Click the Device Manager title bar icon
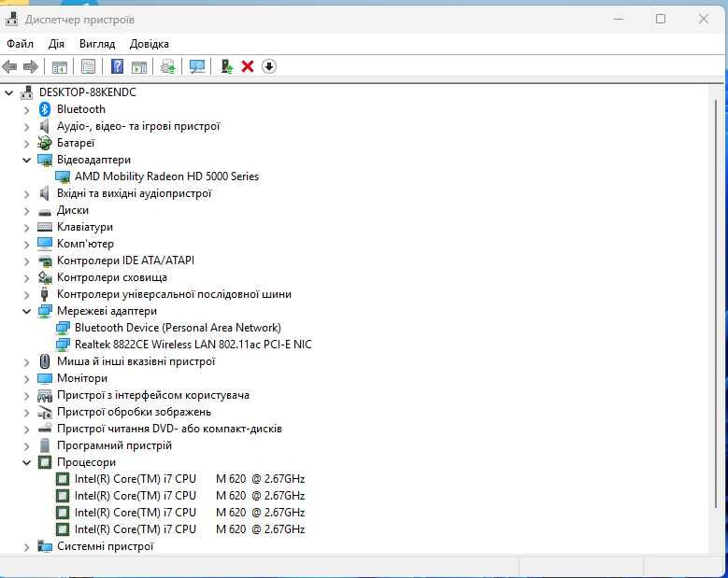This screenshot has height=578, width=728. (11, 20)
